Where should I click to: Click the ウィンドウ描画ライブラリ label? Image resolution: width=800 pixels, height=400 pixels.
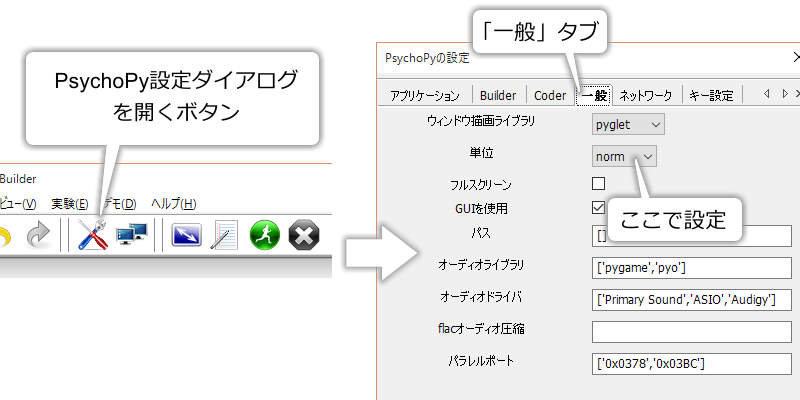[x=481, y=121]
